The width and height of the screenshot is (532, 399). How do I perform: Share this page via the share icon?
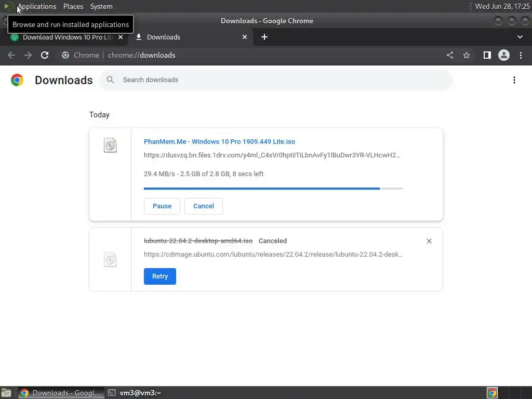[x=450, y=55]
